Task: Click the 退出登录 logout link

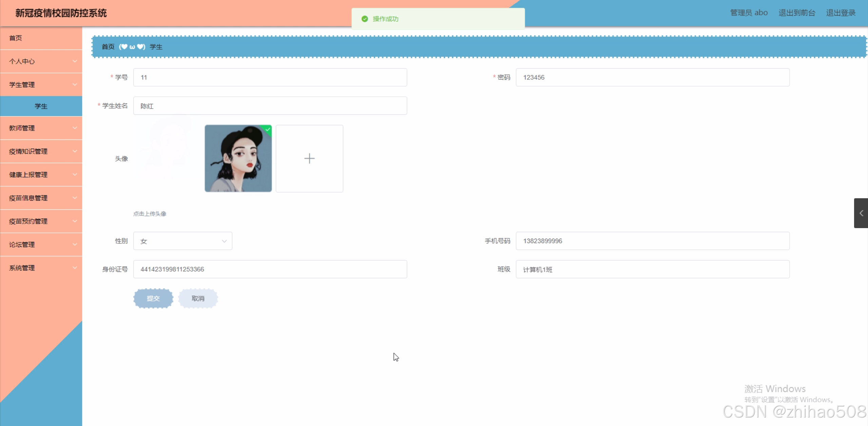Action: pos(841,13)
